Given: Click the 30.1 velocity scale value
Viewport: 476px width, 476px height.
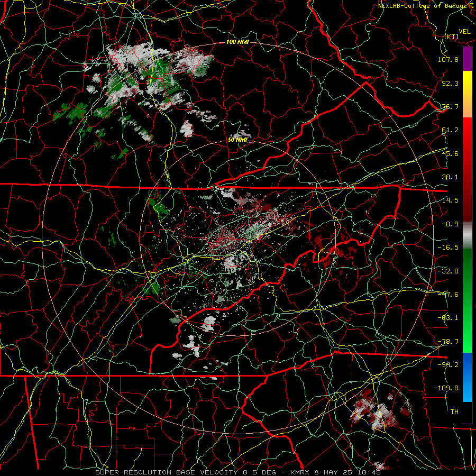Looking at the screenshot, I should point(450,177).
